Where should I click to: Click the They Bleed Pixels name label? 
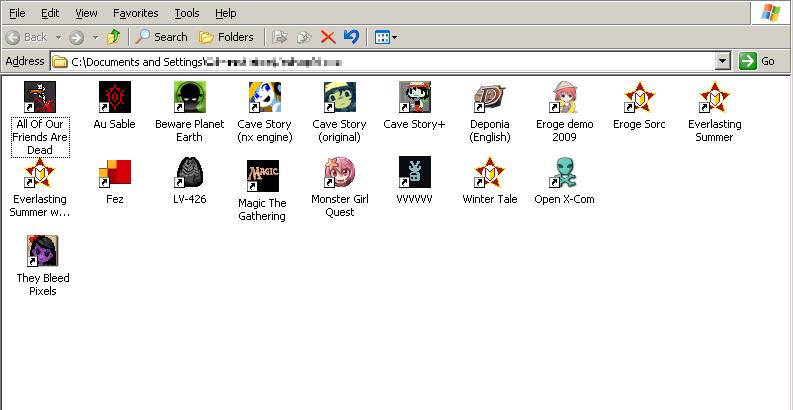coord(42,285)
